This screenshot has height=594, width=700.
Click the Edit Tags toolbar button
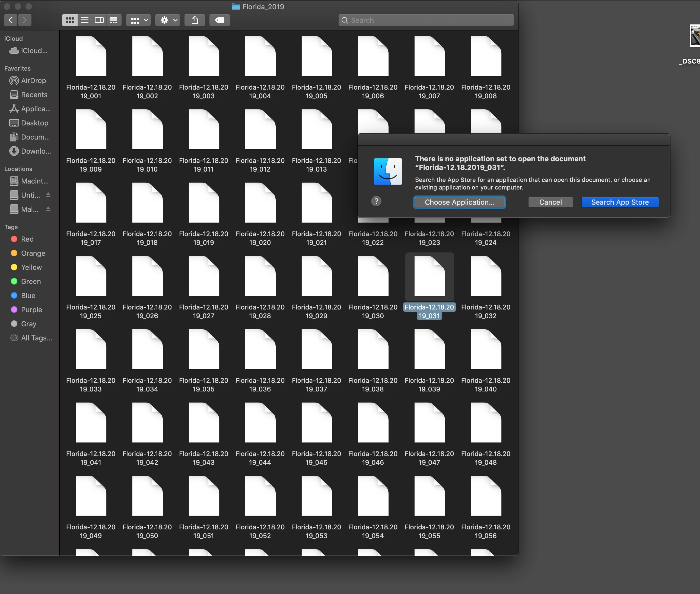coord(219,20)
